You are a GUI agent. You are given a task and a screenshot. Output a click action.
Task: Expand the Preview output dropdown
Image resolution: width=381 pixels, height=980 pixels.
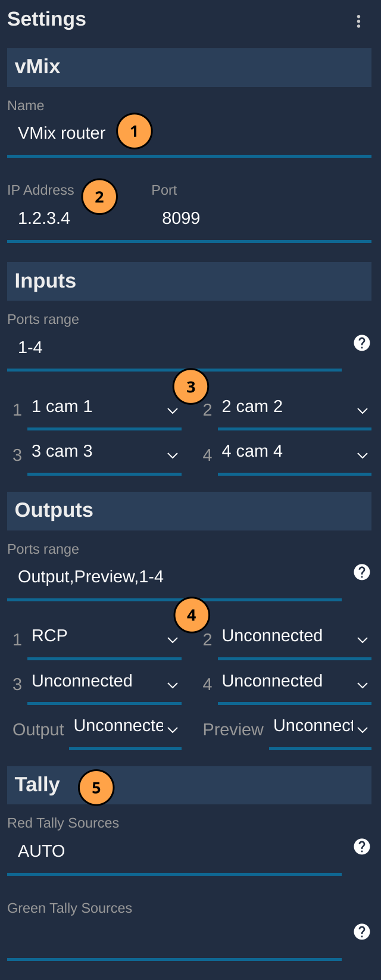[320, 728]
